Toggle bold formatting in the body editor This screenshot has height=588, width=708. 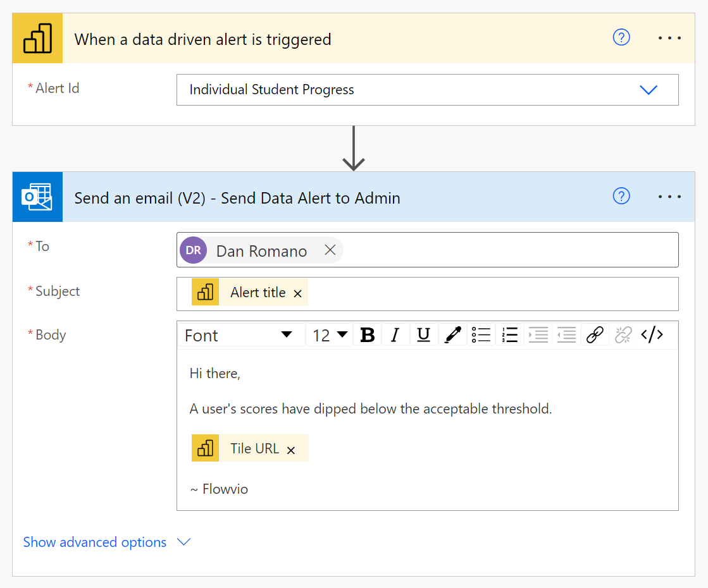[x=368, y=335]
